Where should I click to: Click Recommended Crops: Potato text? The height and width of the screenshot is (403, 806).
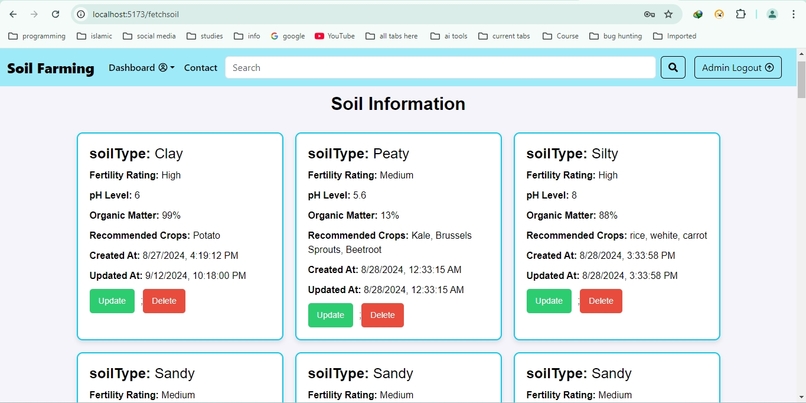point(155,235)
